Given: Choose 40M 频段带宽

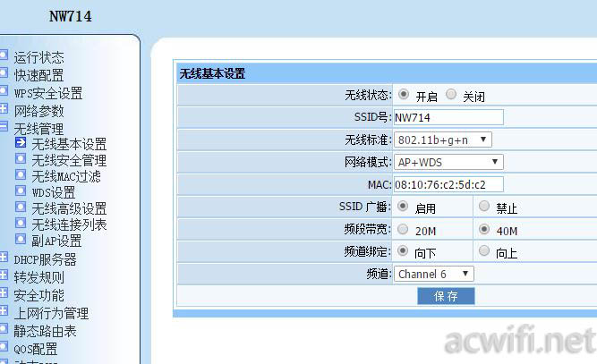Looking at the screenshot, I should [484, 229].
